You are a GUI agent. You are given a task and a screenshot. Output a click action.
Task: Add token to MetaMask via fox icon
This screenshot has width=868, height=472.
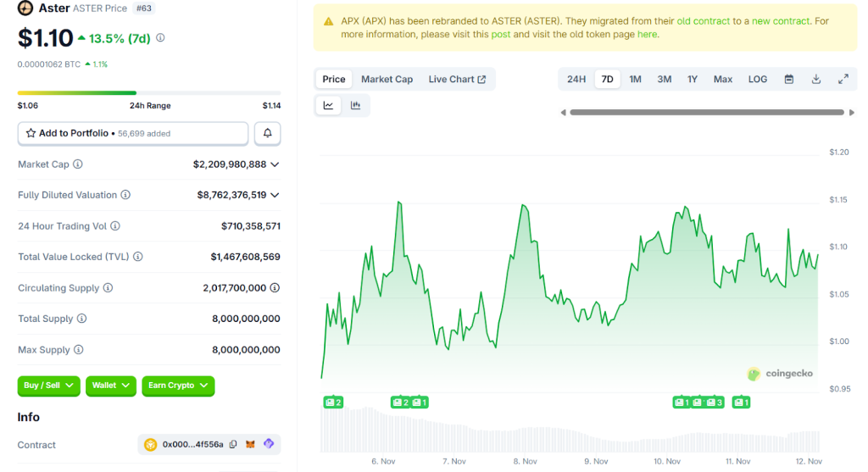pyautogui.click(x=250, y=445)
